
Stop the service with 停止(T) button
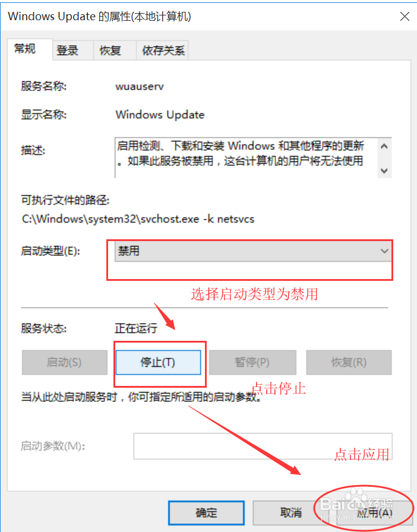coord(158,362)
